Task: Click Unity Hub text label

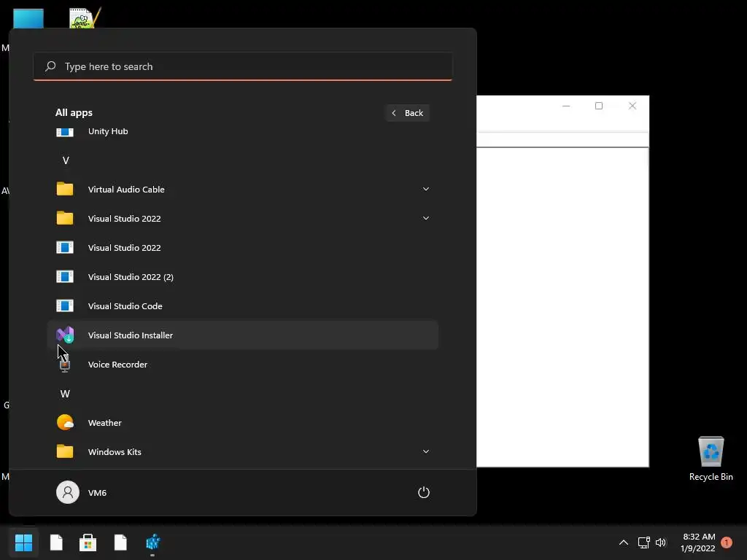Action: [108, 131]
